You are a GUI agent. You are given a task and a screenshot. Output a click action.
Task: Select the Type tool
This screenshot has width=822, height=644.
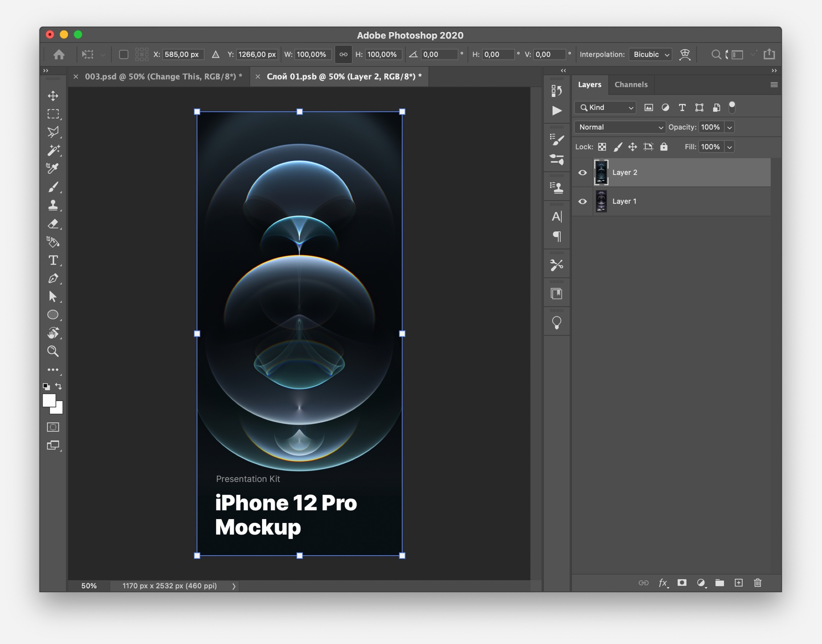point(53,260)
